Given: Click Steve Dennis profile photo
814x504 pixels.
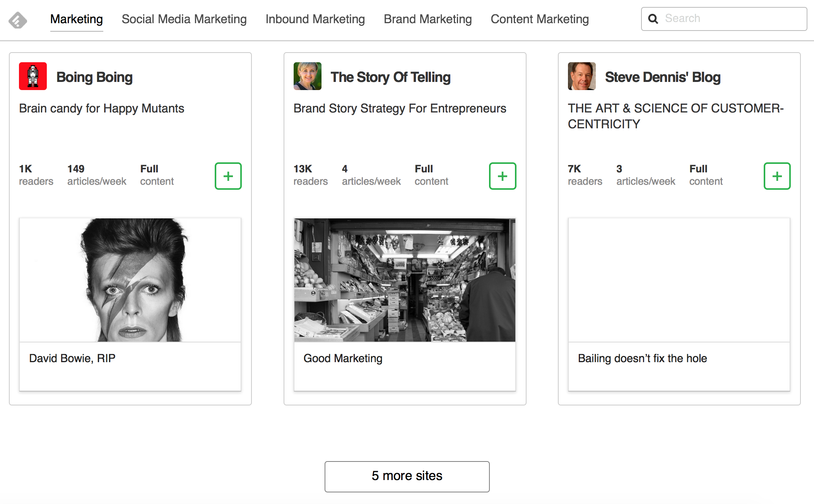Looking at the screenshot, I should (x=581, y=76).
